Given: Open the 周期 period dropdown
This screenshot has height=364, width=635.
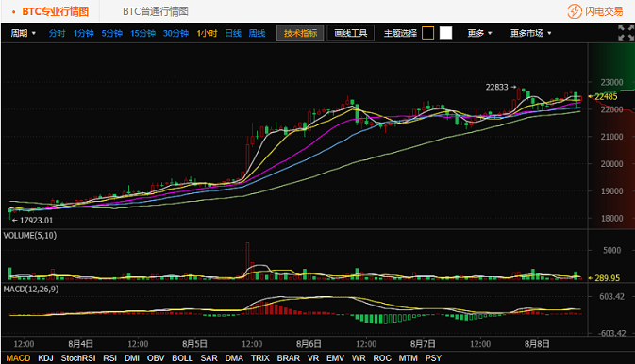Looking at the screenshot, I should [x=23, y=33].
